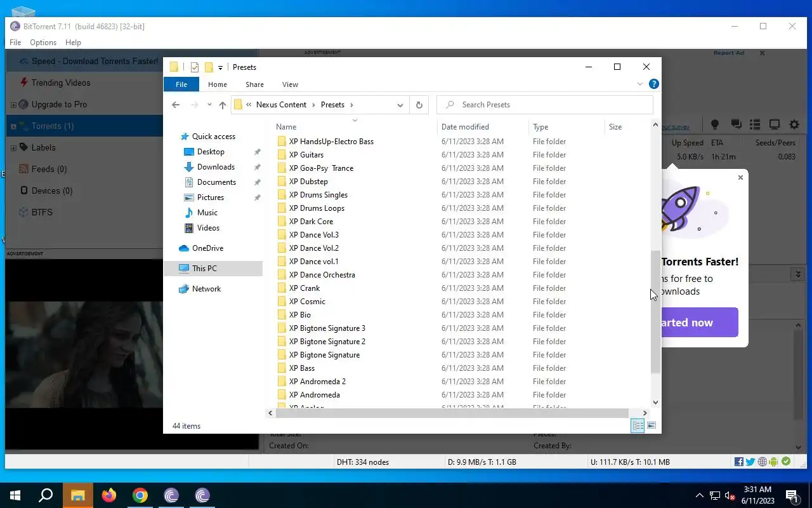Open the Windows Start menu
The width and height of the screenshot is (812, 508).
tap(15, 495)
